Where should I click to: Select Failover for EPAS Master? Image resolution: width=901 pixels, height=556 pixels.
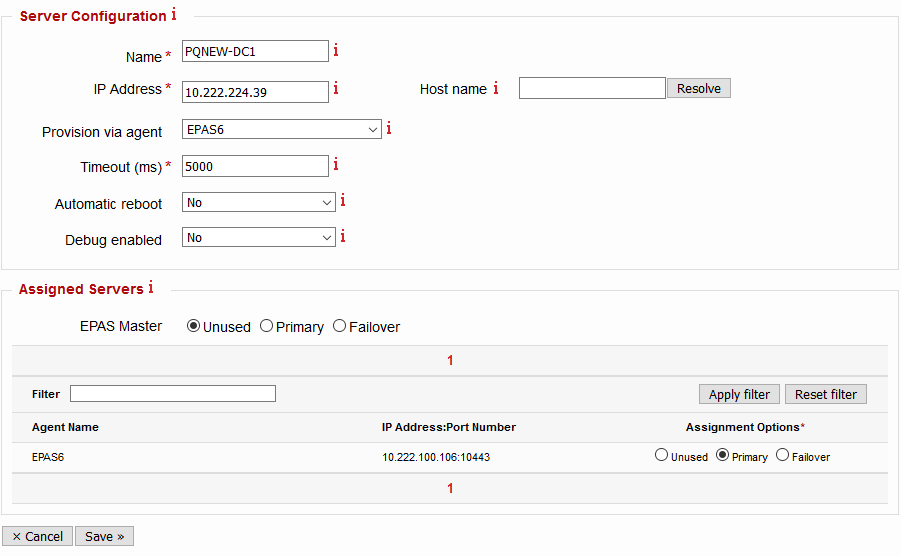(x=340, y=326)
